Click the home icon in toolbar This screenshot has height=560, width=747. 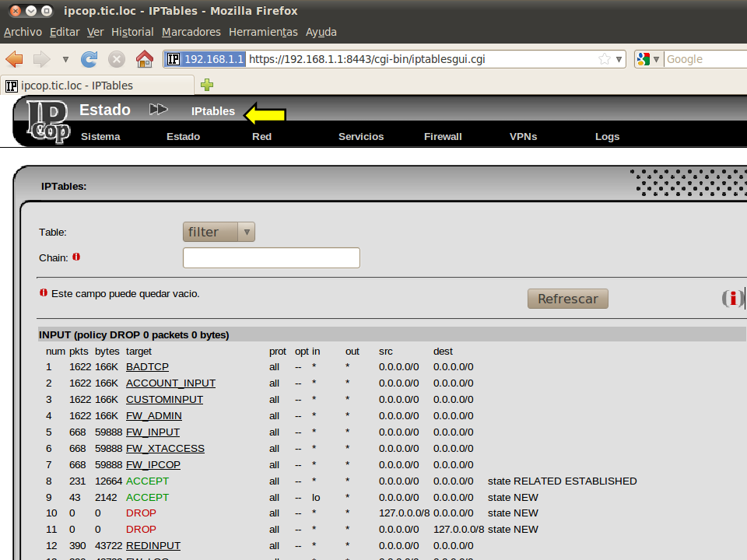click(x=144, y=59)
